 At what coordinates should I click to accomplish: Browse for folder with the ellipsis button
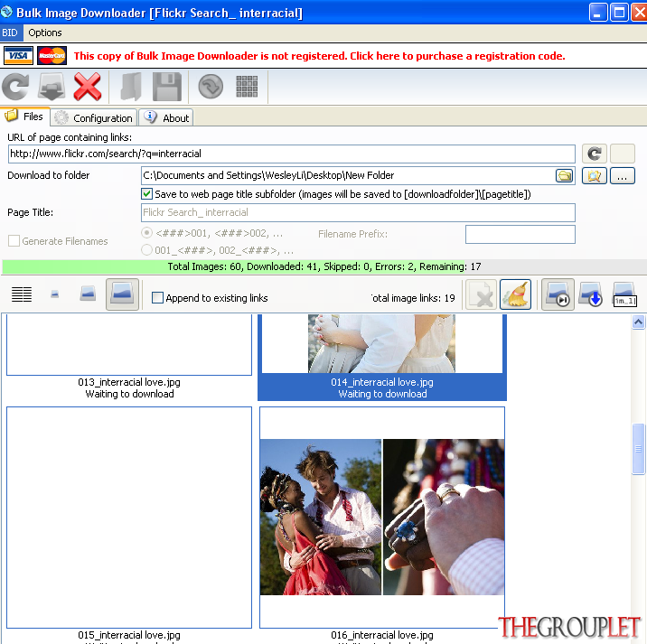623,176
